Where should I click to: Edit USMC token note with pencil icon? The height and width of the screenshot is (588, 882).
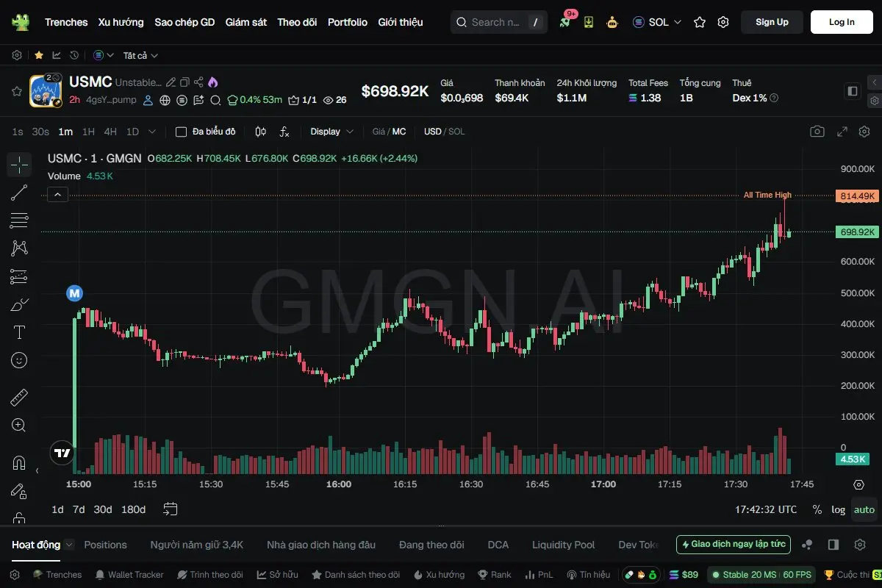171,82
